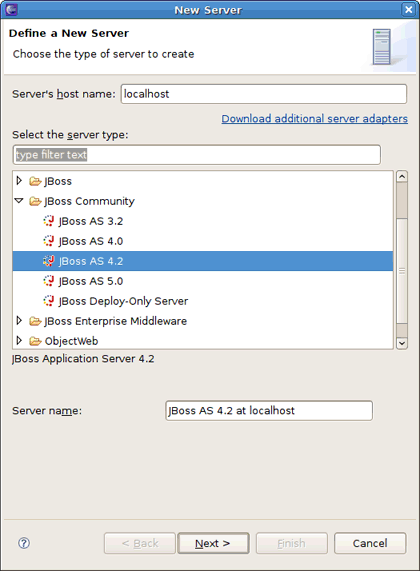The width and height of the screenshot is (420, 571).
Task: Select JBoss Deploy-Only Server entry
Action: [x=123, y=301]
